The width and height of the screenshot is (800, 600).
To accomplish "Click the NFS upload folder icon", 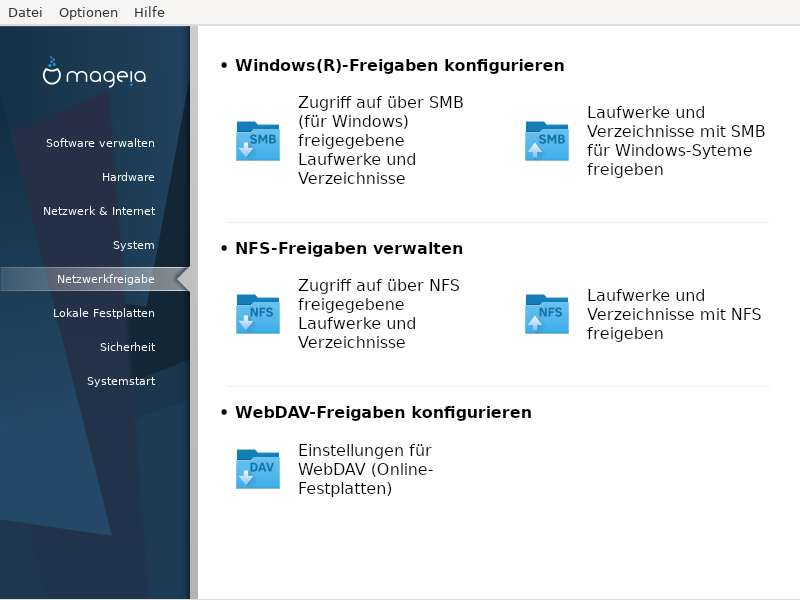I will pyautogui.click(x=547, y=314).
